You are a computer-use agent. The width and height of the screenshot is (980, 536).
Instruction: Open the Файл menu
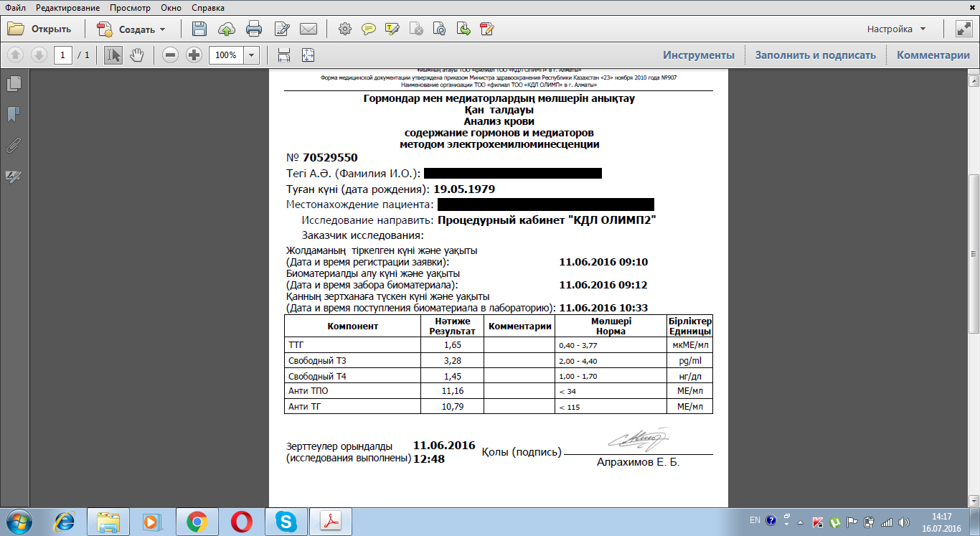coord(15,8)
